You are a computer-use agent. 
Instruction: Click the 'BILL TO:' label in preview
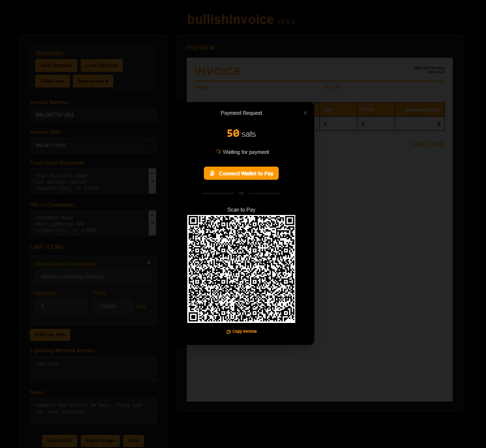333,87
